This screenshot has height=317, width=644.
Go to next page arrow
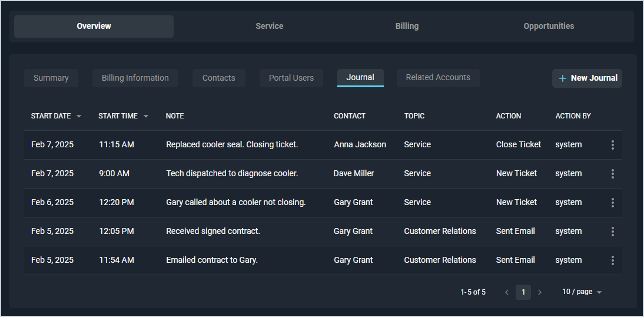coord(540,292)
